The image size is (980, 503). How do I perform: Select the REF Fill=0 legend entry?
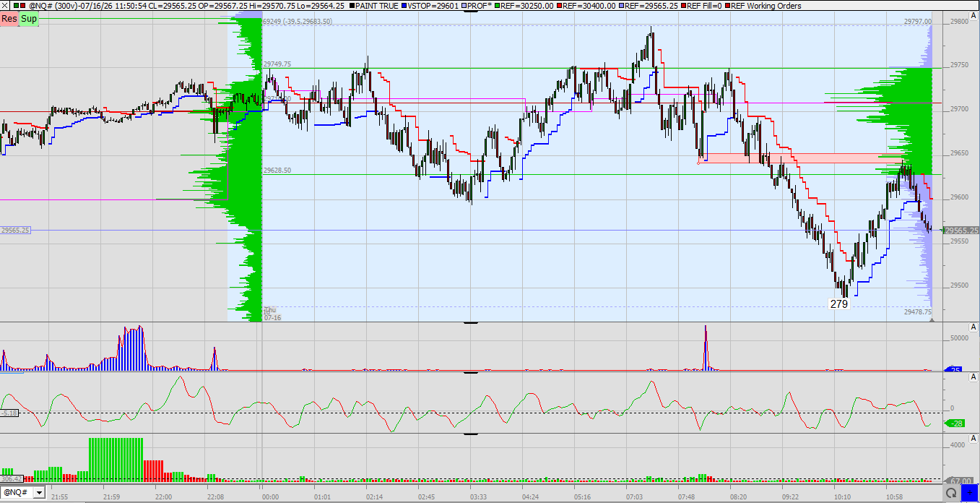coord(701,5)
